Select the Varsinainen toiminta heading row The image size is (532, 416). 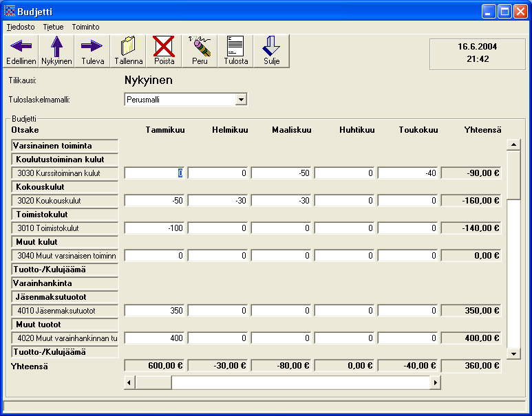tap(65, 146)
